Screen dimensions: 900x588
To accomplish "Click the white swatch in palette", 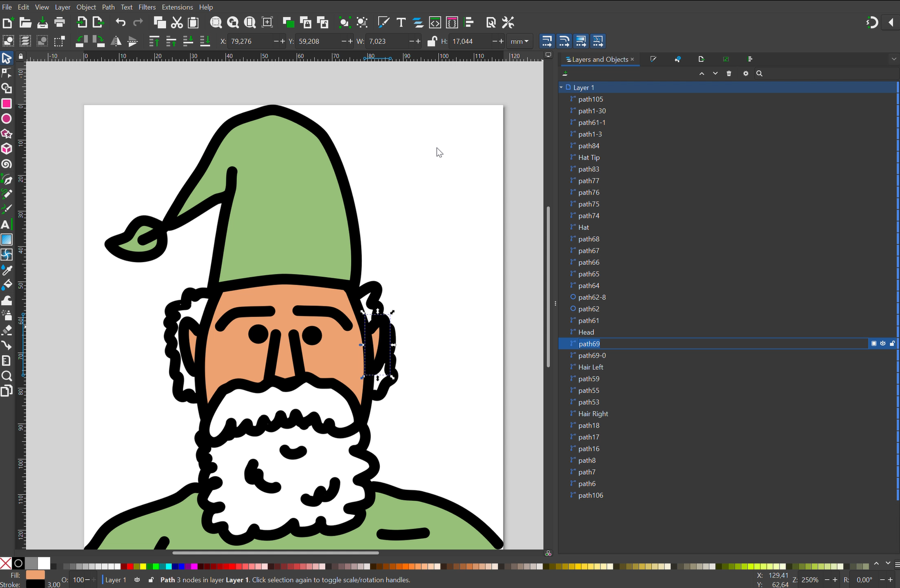I will 44,563.
